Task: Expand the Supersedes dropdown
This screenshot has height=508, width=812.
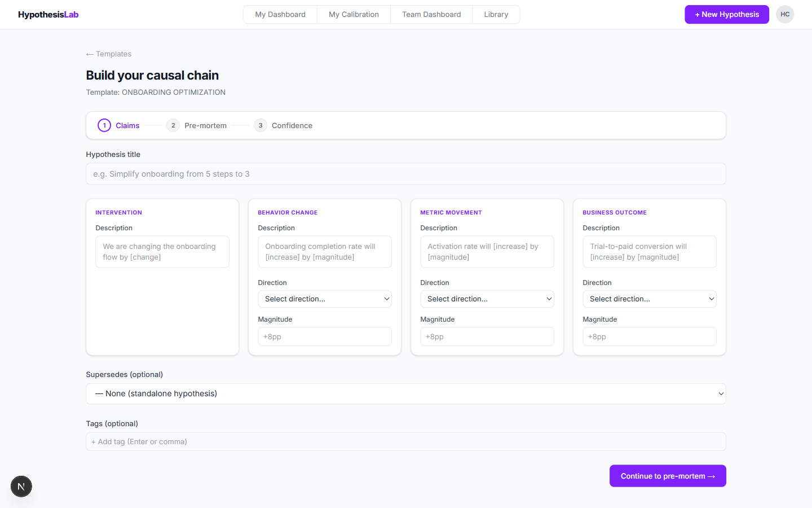Action: click(x=406, y=394)
